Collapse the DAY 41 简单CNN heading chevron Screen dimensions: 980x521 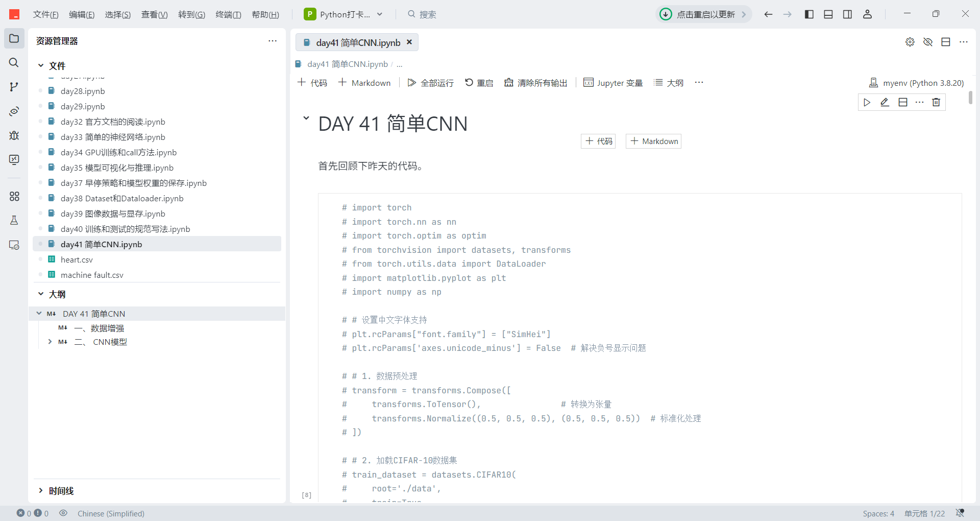306,119
